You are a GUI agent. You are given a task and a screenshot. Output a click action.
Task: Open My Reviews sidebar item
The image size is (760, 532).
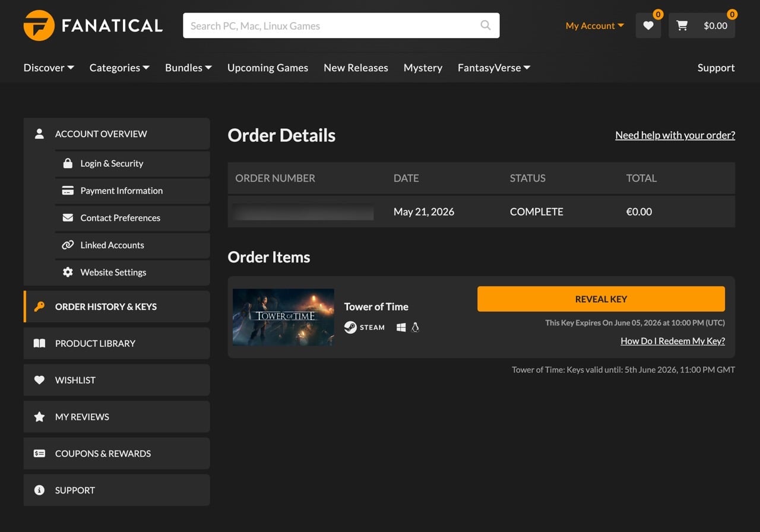pos(117,417)
